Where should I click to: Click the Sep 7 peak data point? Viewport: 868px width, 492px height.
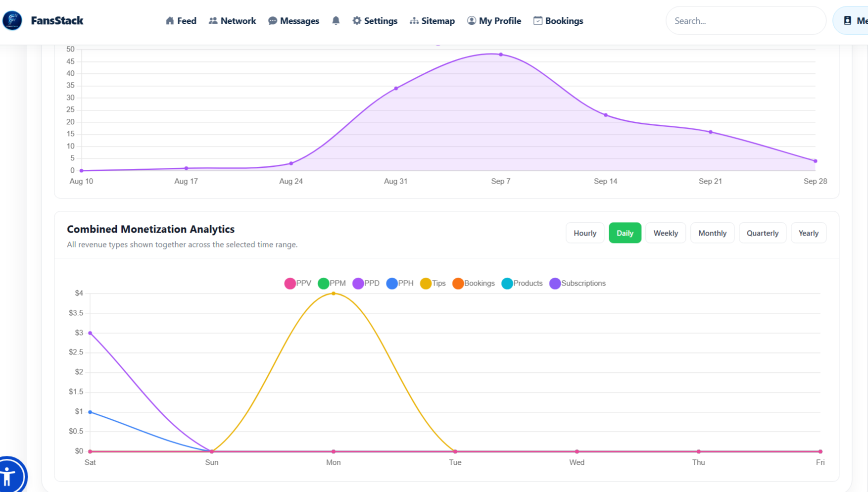coord(501,54)
